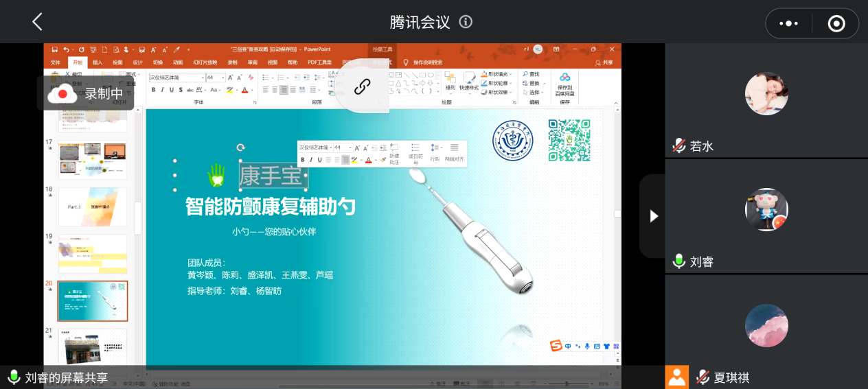Image resolution: width=868 pixels, height=389 pixels.
Task: Open the font size 44 dropdown in mini toolbar
Action: 350,148
